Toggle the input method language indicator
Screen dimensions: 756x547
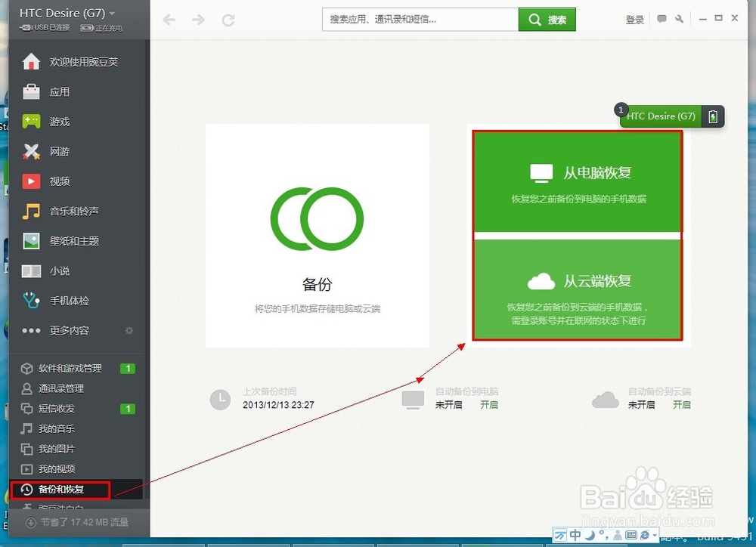point(575,535)
